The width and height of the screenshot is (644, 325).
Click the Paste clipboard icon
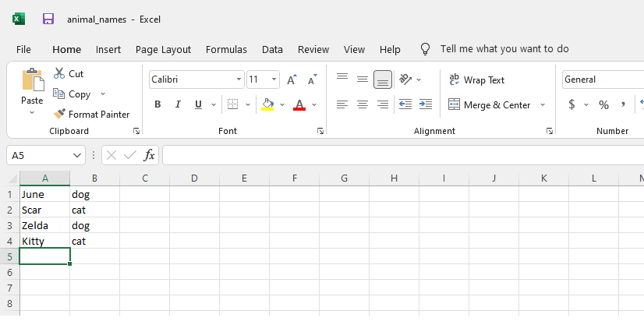coord(33,79)
